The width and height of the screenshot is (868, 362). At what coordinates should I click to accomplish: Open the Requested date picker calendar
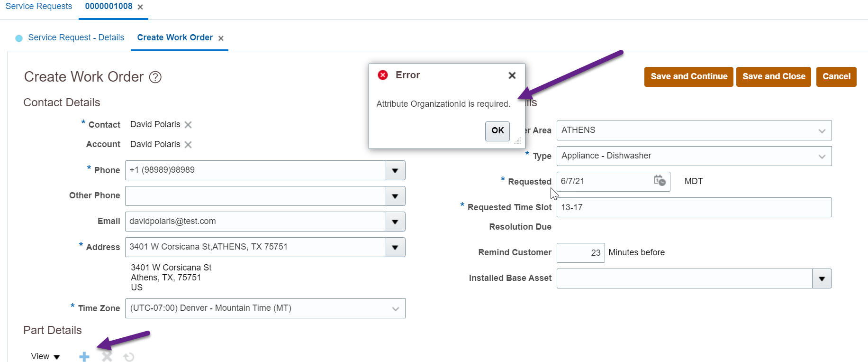pyautogui.click(x=660, y=181)
